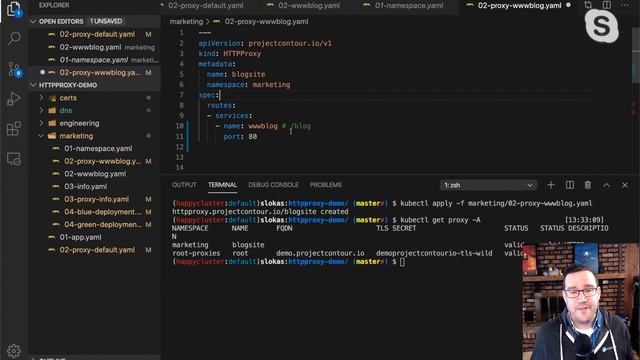640x360 pixels.
Task: Open 02-wwwblog.yaml under marketing folder
Action: [x=95, y=174]
